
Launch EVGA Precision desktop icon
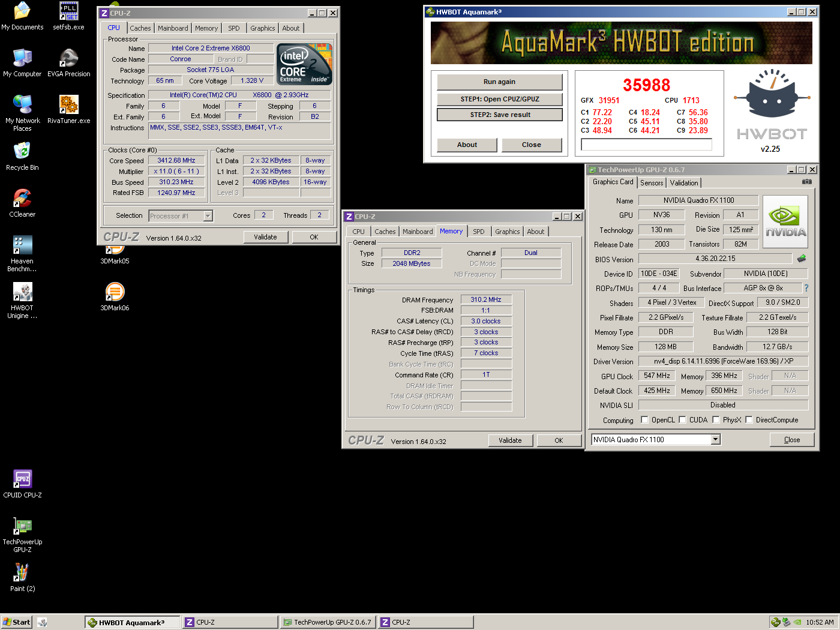(x=68, y=63)
